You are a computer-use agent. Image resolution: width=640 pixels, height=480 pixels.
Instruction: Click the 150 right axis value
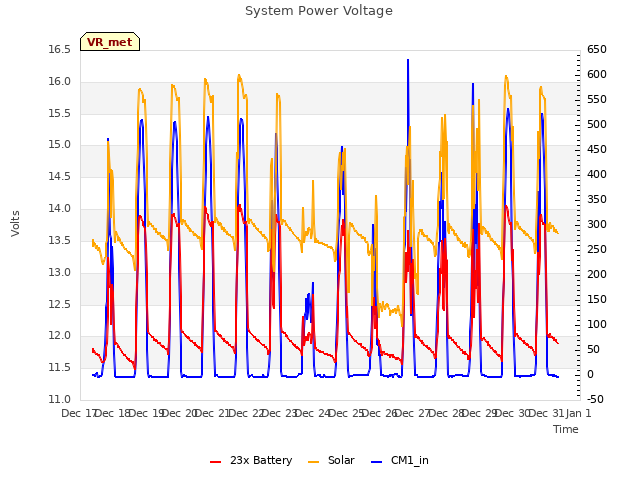tap(597, 299)
